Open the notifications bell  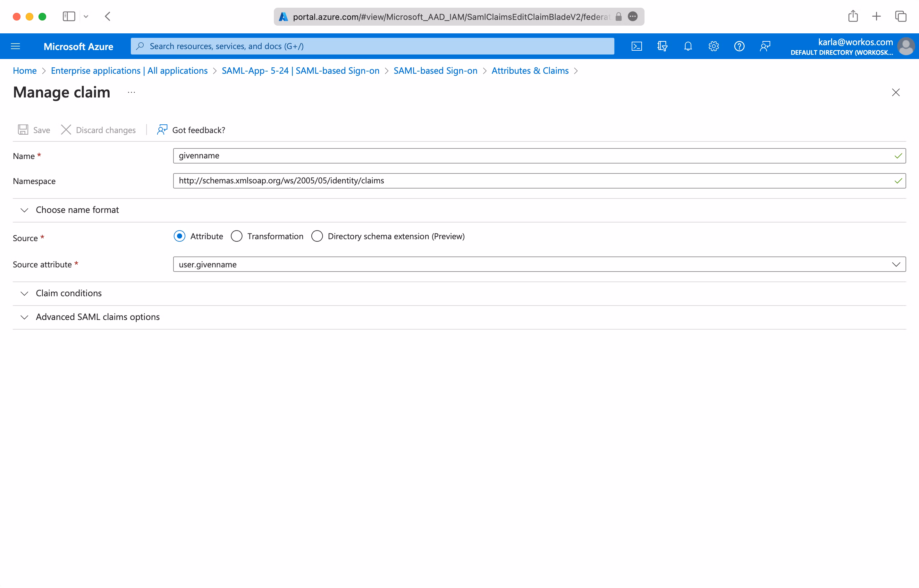687,46
